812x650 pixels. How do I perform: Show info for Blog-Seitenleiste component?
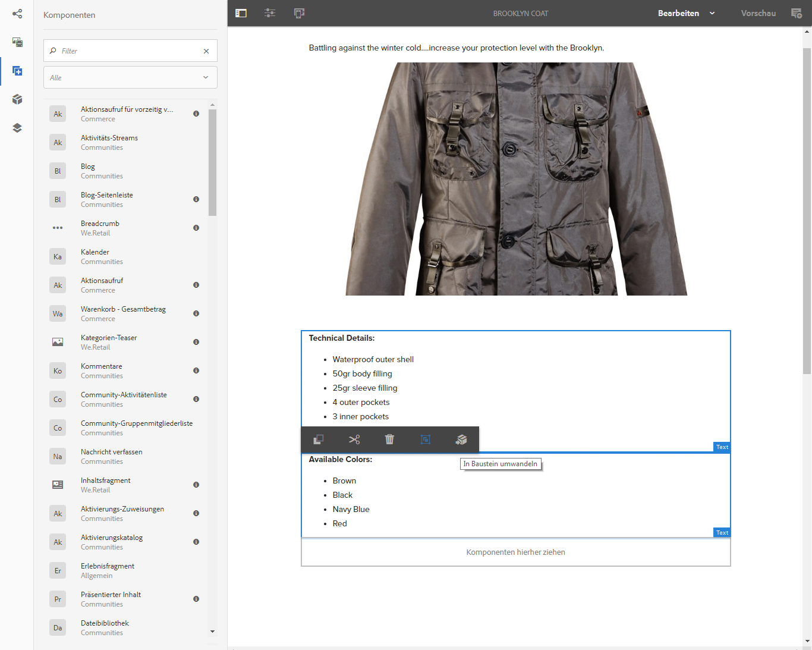[x=196, y=199]
